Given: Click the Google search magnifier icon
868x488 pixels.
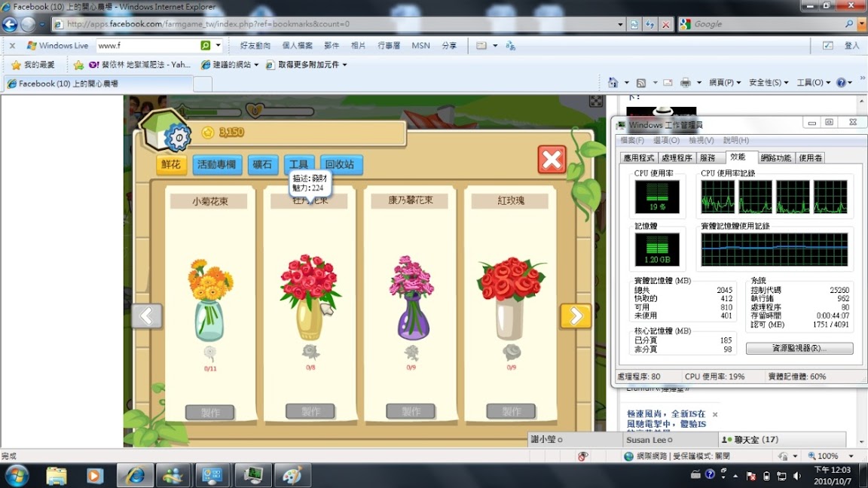Looking at the screenshot, I should pos(848,24).
